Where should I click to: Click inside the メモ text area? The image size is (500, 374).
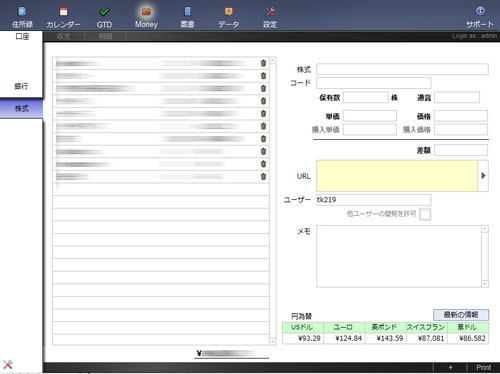click(x=399, y=256)
